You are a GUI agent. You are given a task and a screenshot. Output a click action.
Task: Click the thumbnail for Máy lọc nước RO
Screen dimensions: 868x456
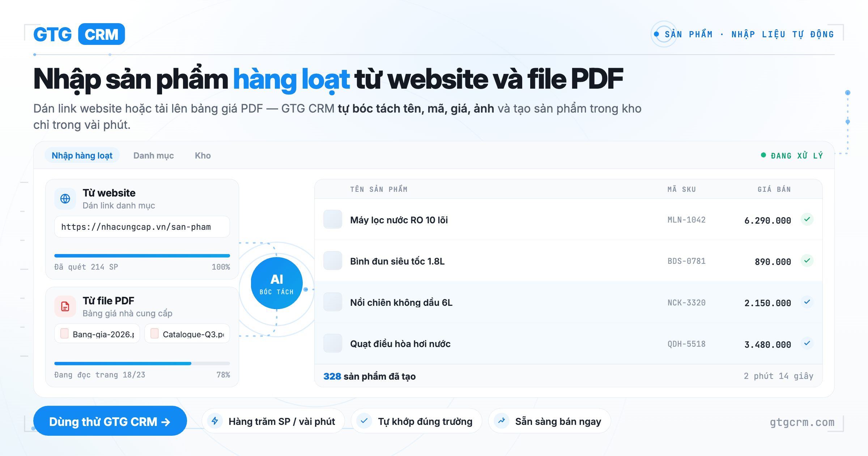point(333,219)
